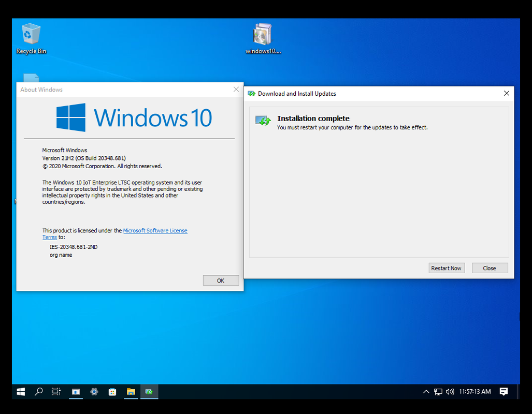Click licensee name 'IES-20348.681-2ND'

74,247
